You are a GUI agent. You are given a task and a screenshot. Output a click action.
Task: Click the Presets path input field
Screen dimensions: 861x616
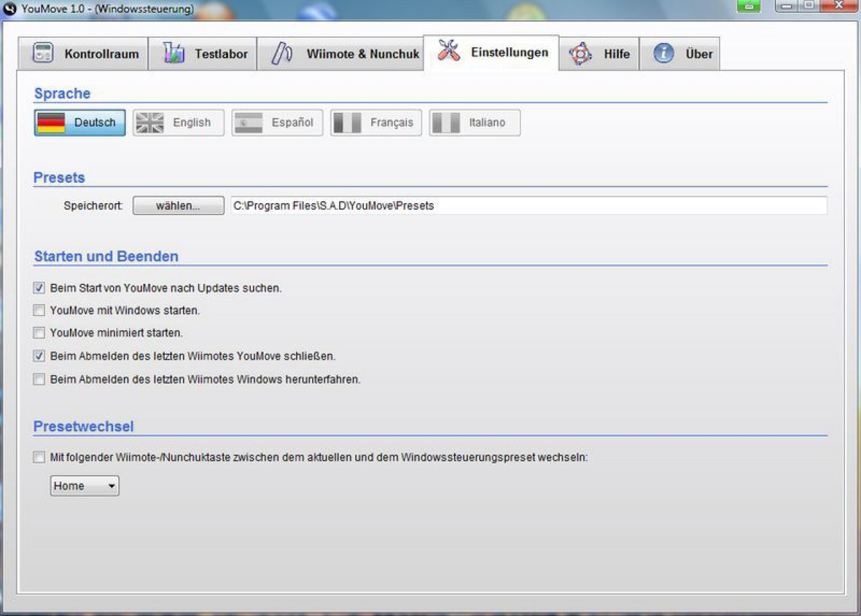(x=528, y=206)
